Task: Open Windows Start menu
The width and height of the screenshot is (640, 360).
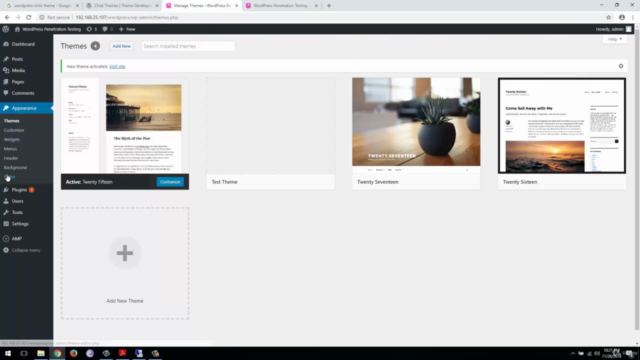Action: point(8,353)
